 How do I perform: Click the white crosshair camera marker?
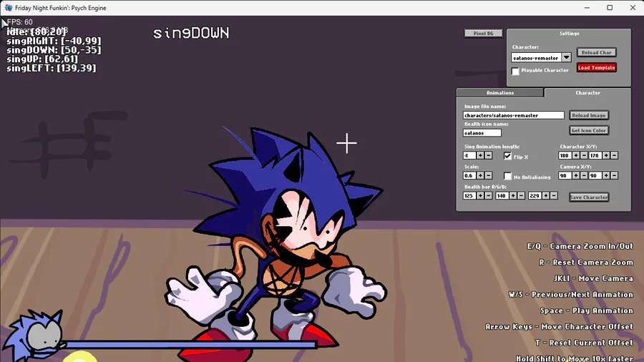346,143
